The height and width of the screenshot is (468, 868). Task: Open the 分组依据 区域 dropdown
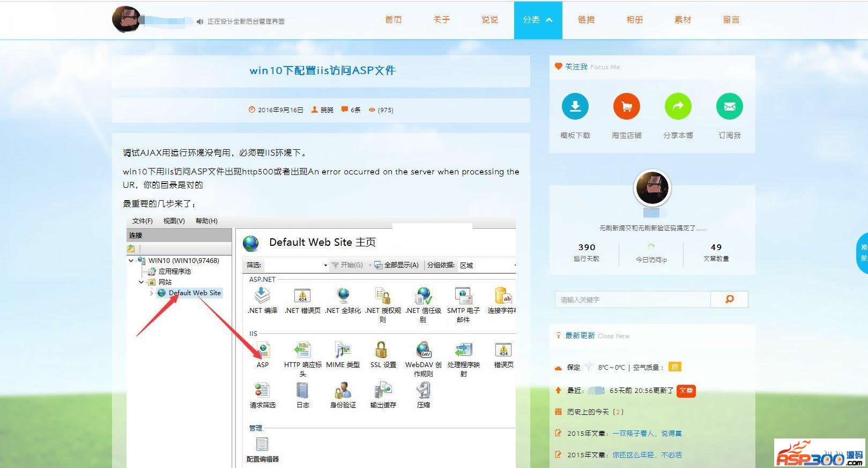487,265
